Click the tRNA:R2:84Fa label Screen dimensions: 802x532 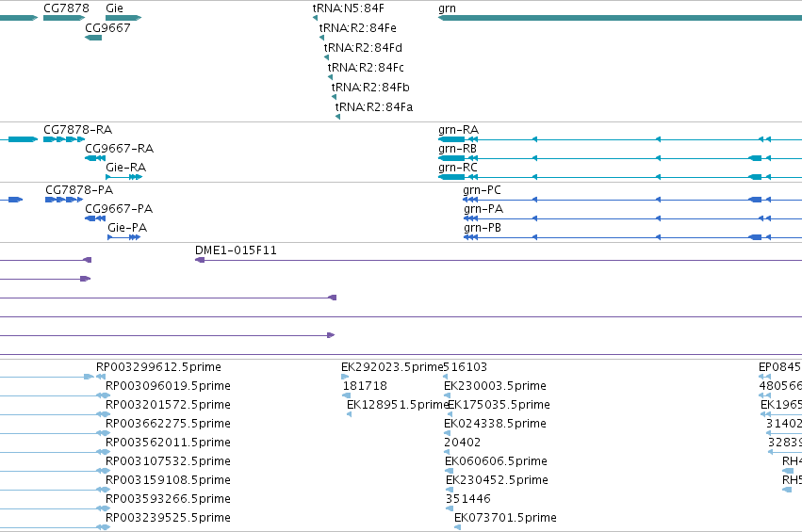[374, 106]
